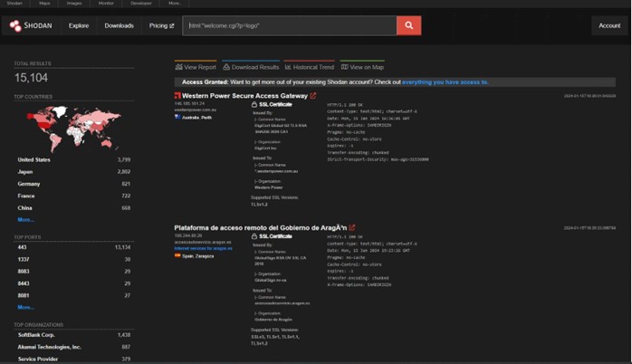Open Plataforma de acceso remoto result title
This screenshot has width=632, height=364.
261,228
